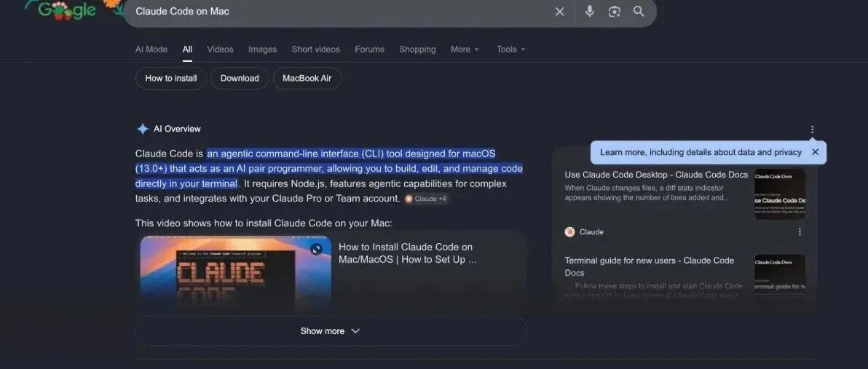868x369 pixels.
Task: Open the Google logo homepage link
Action: tap(66, 10)
